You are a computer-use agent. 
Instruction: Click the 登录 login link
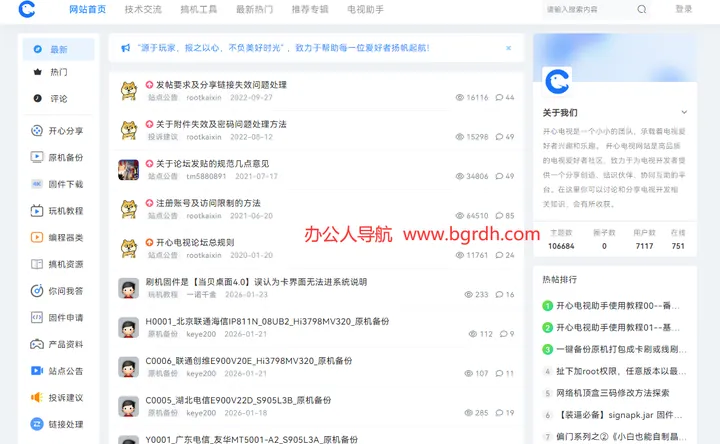coord(684,9)
